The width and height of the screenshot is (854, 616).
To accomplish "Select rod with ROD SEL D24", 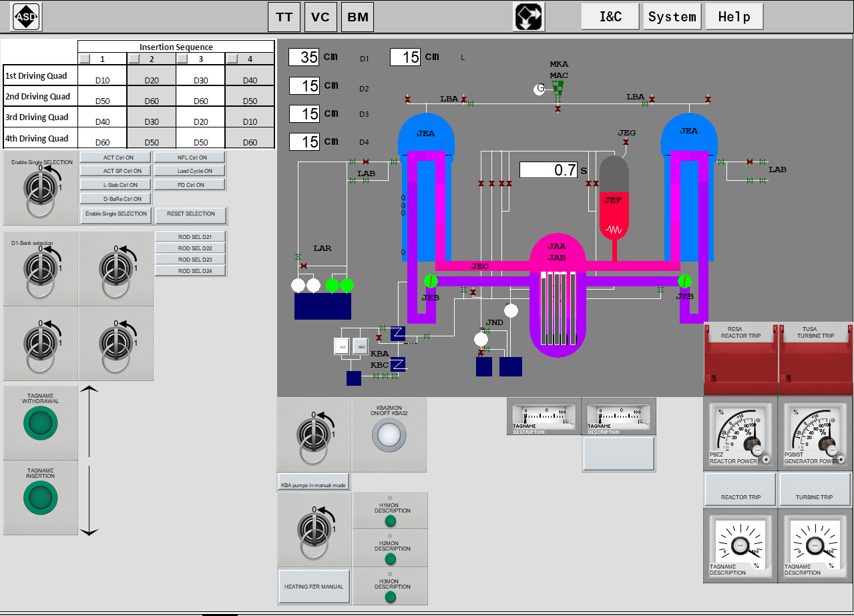I will (192, 271).
